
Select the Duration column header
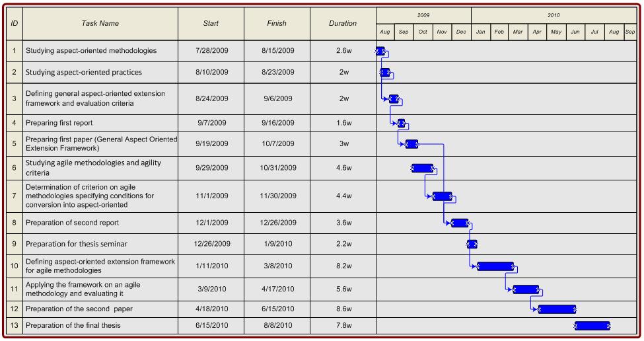pos(343,24)
